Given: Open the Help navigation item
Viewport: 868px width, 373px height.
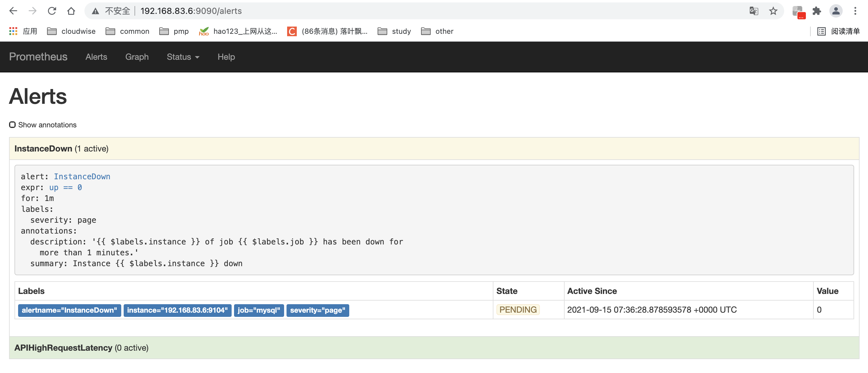Looking at the screenshot, I should (x=226, y=57).
